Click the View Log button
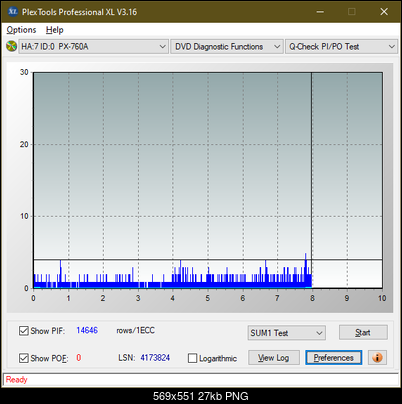402x404 pixels. [274, 358]
